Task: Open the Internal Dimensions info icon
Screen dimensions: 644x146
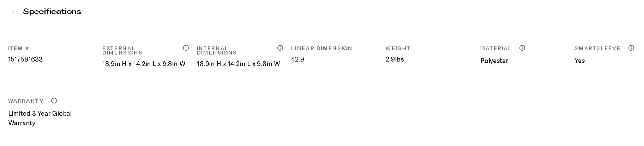Action: [x=280, y=48]
